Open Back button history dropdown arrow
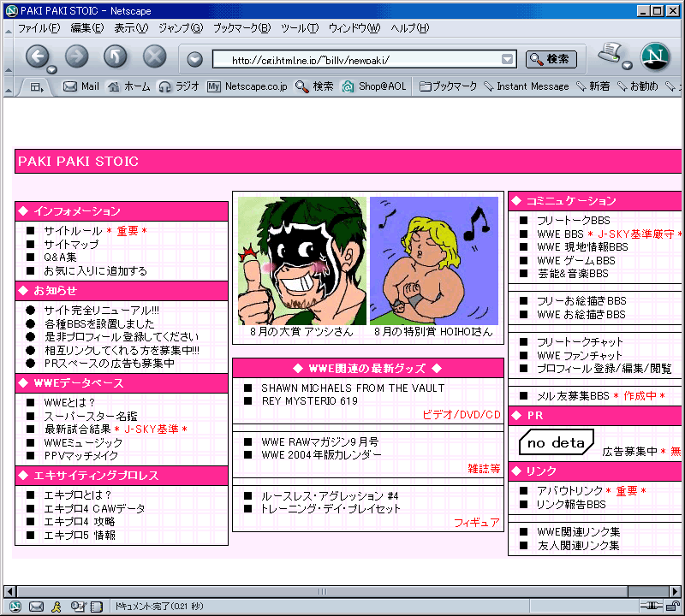The width and height of the screenshot is (685, 616). [52, 70]
